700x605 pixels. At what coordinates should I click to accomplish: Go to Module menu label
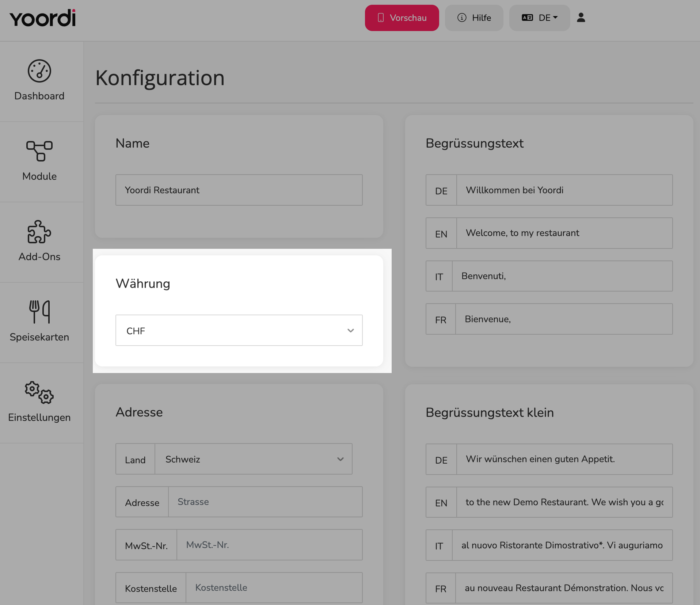tap(39, 176)
